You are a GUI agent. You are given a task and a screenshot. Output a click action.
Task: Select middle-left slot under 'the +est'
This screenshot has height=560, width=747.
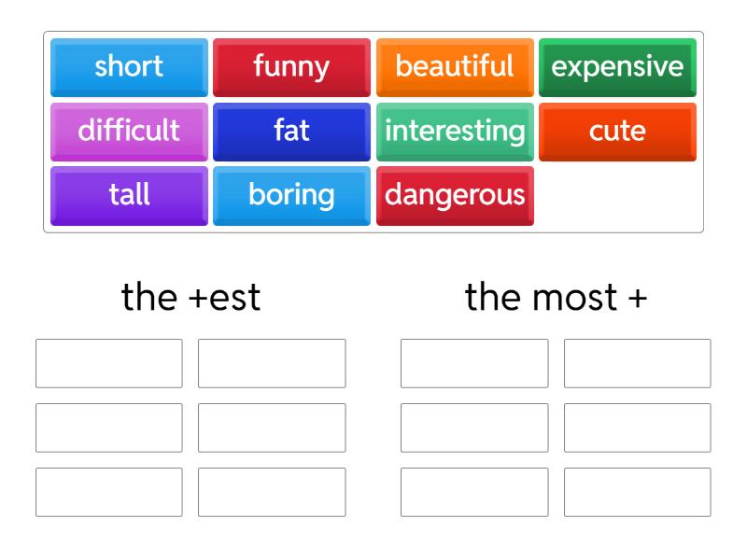[x=109, y=427]
